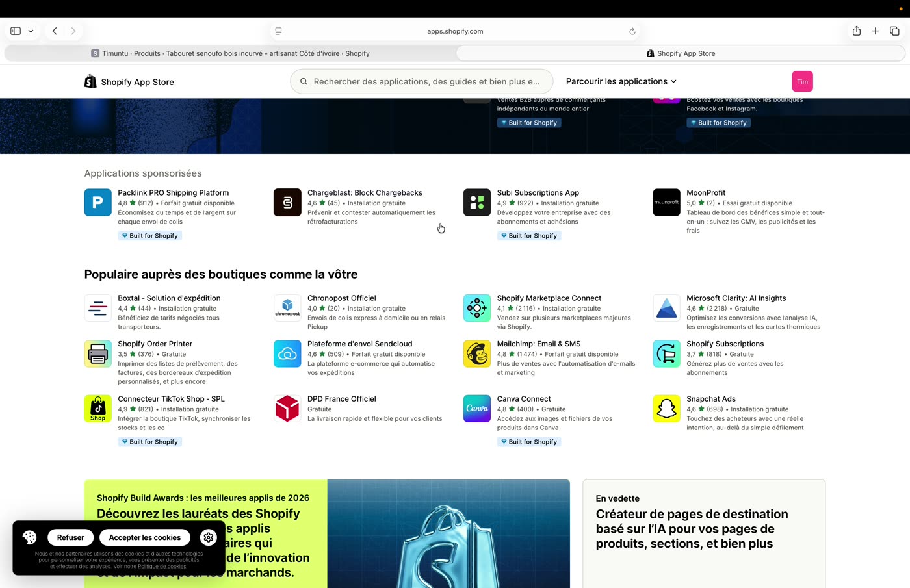Open the Shopify Order Printer icon
The width and height of the screenshot is (910, 588).
[x=97, y=353]
